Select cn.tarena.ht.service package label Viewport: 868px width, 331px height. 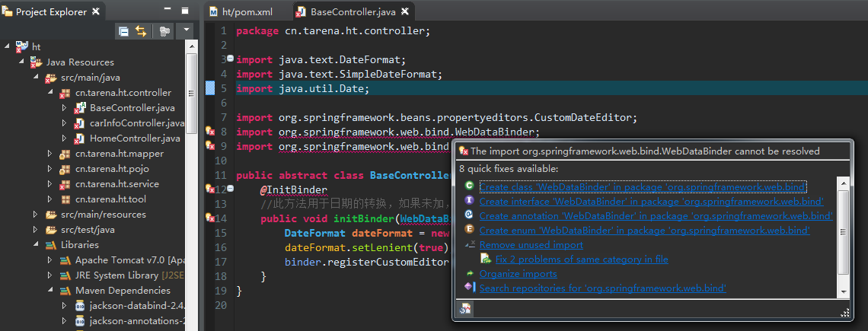(x=116, y=184)
